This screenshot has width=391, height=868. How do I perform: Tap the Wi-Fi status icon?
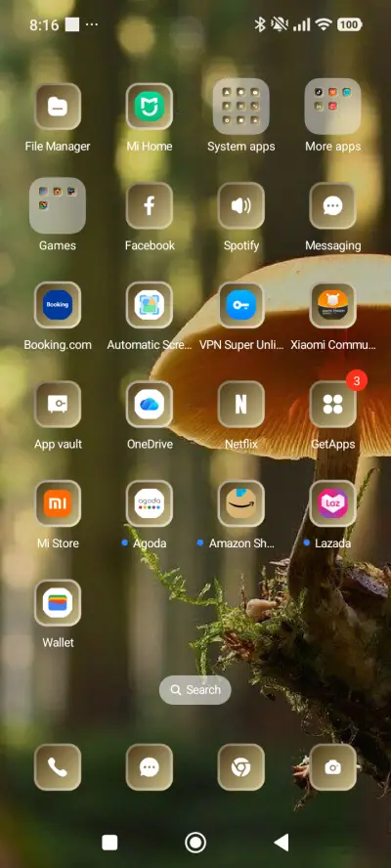[323, 24]
